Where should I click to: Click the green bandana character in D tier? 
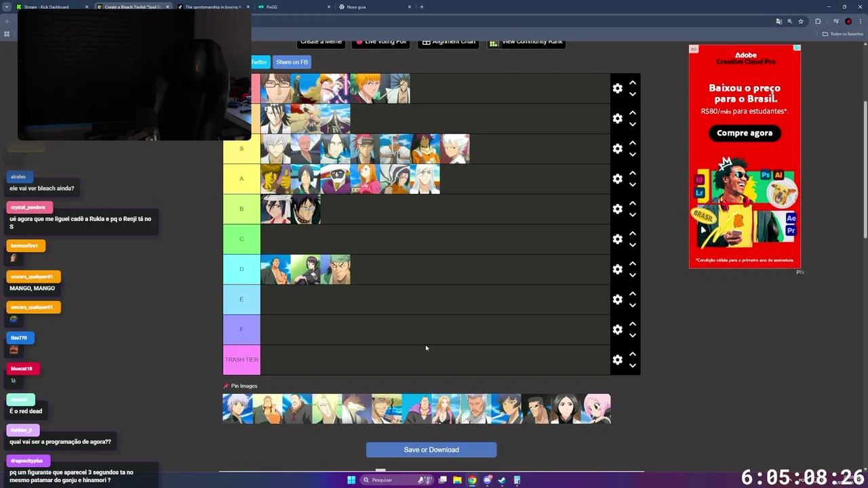[x=335, y=269]
